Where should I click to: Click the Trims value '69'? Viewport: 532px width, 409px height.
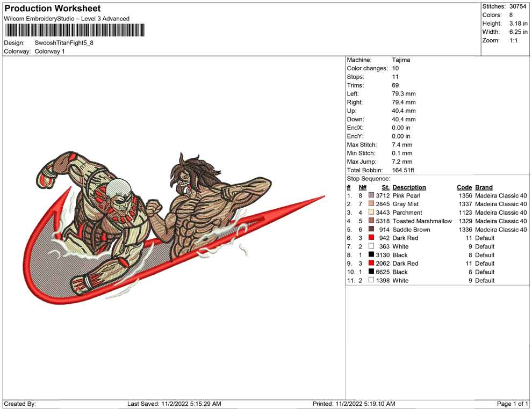click(x=396, y=85)
